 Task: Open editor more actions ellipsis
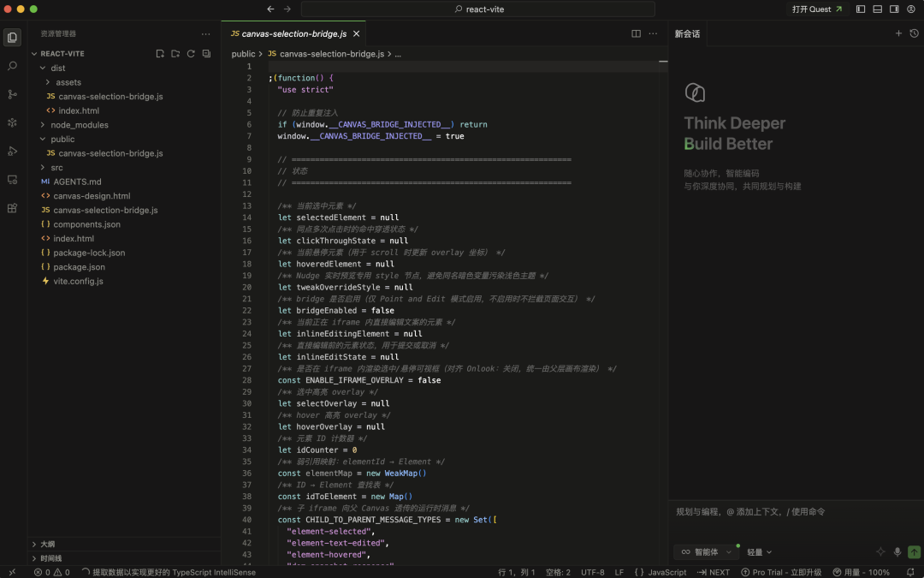click(653, 33)
